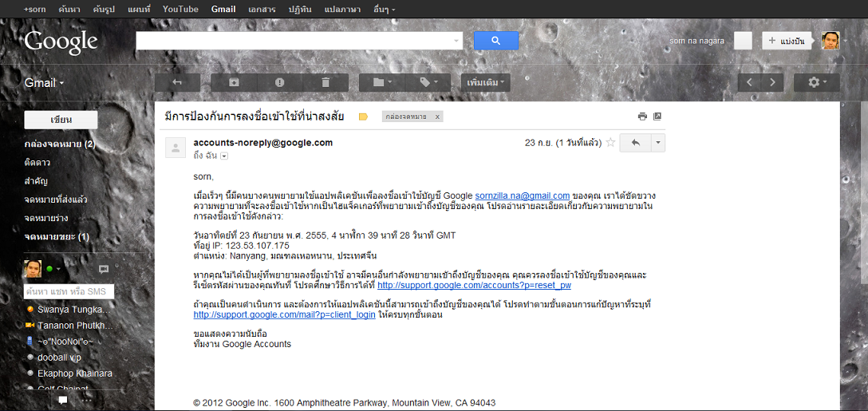This screenshot has width=868, height=411.
Task: Toggle the yellow importance marker
Action: [x=363, y=117]
